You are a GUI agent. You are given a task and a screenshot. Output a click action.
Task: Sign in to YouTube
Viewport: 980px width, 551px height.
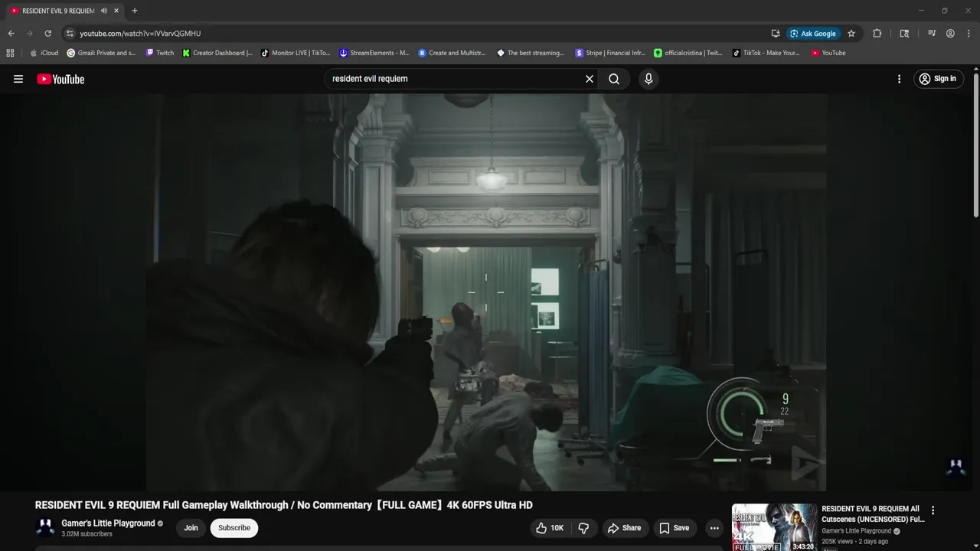(938, 79)
